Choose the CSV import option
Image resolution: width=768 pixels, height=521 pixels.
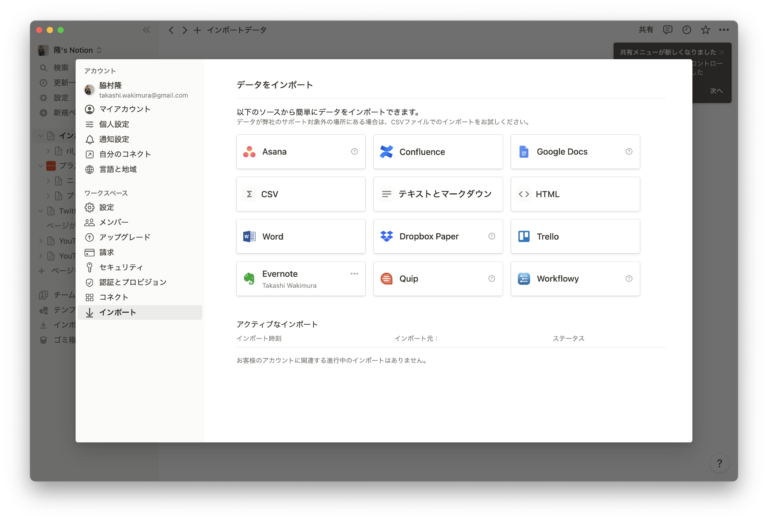tap(300, 194)
